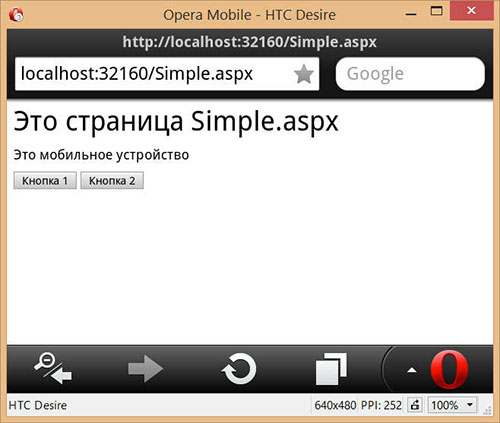Click the Opera Mobile emulator title bar icon
This screenshot has height=423, width=500.
pyautogui.click(x=16, y=15)
